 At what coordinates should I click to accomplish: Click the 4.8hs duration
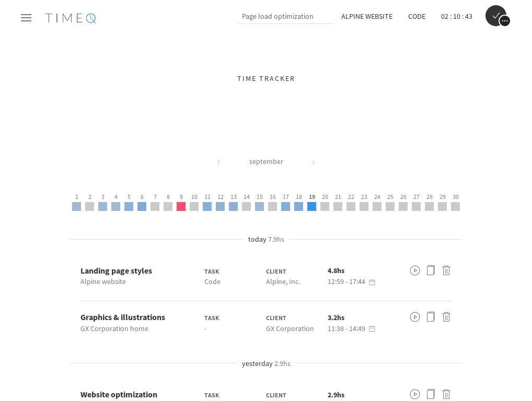tap(336, 270)
